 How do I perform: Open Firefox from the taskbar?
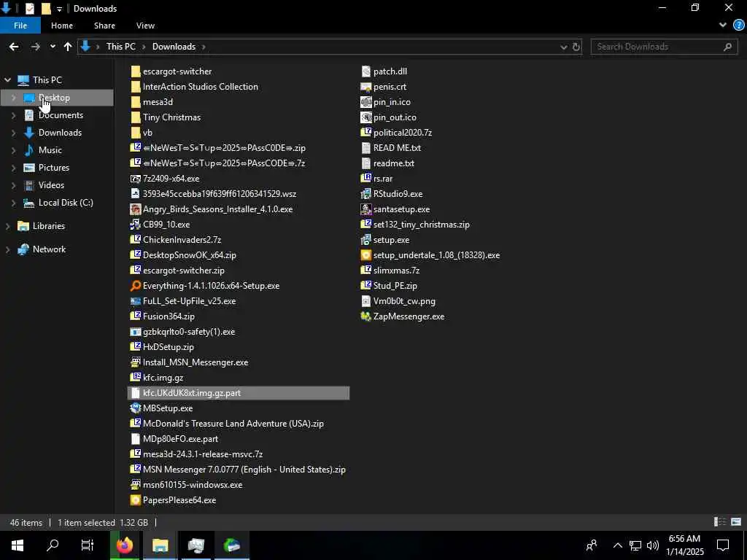[x=125, y=545]
